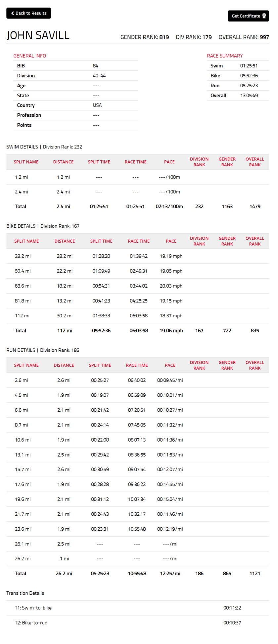Select bike split time 01:28:20
Viewport: 278px width, 644px height.
click(x=101, y=256)
